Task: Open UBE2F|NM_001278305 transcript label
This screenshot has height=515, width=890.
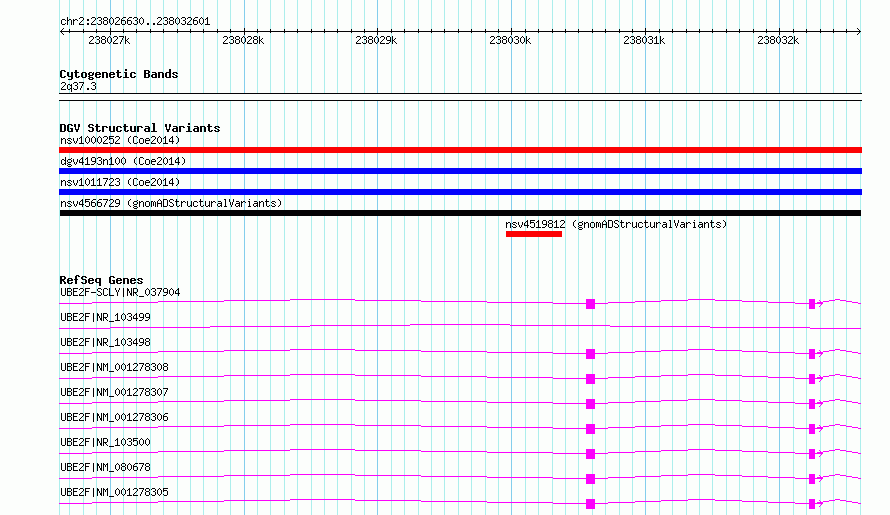Action: (x=114, y=492)
